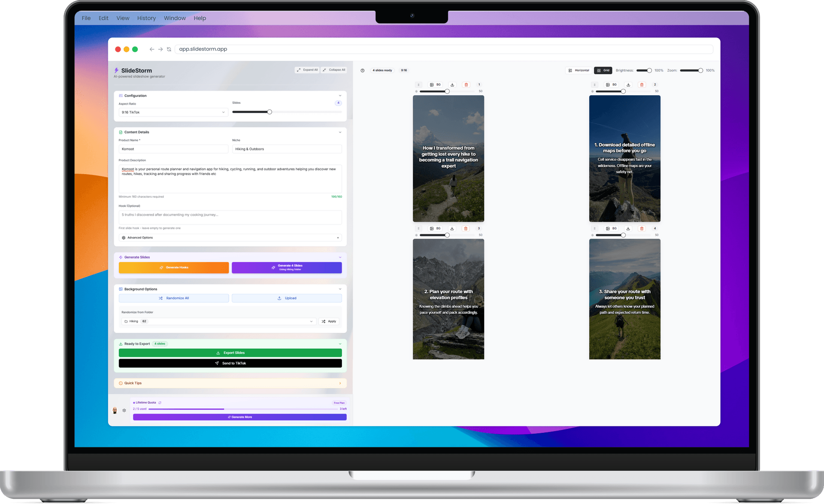This screenshot has width=824, height=504.
Task: Collapse the Content Details section
Action: coord(340,132)
